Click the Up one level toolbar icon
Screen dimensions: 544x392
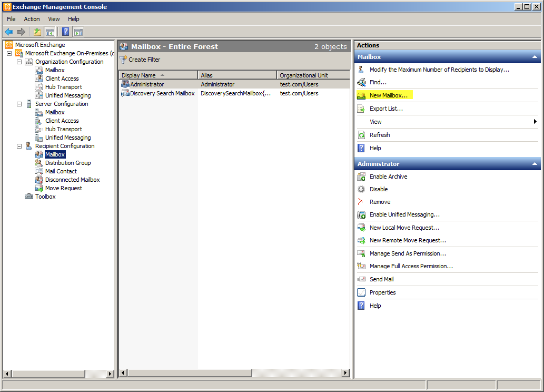pos(37,32)
